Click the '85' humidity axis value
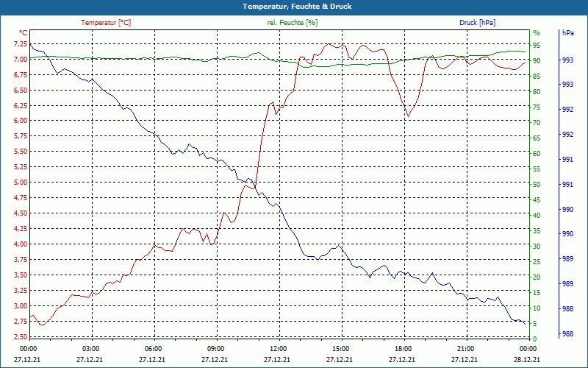Screen dimensions: 588x368 click(537, 77)
